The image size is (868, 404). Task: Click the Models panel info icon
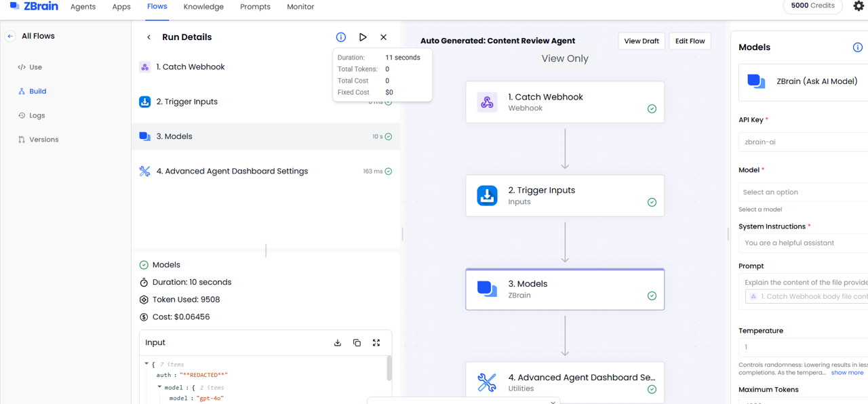(857, 47)
